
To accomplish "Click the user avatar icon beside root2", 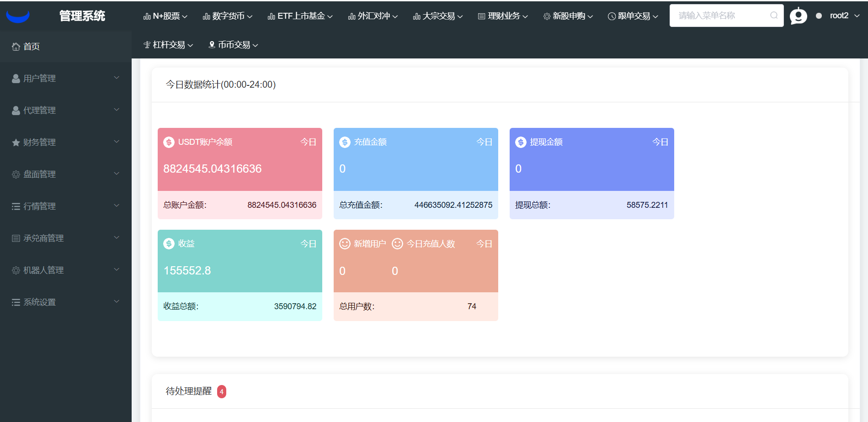I will (x=798, y=16).
